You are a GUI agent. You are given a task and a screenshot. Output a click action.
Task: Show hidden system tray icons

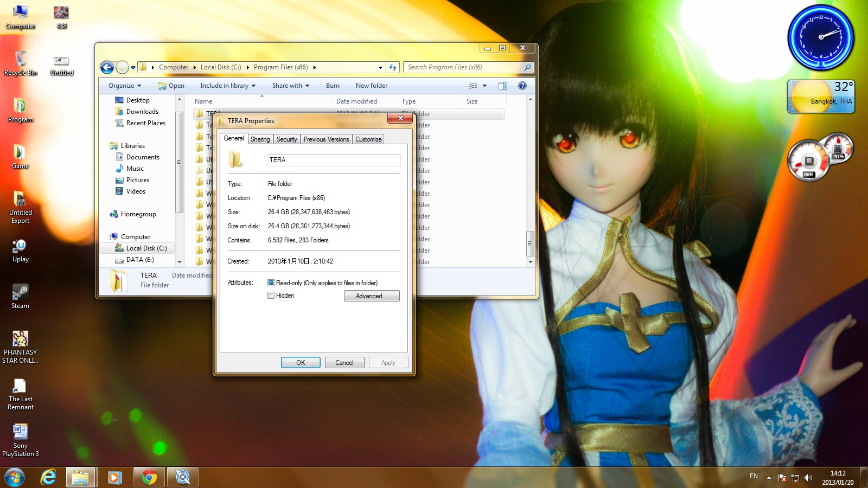(769, 478)
